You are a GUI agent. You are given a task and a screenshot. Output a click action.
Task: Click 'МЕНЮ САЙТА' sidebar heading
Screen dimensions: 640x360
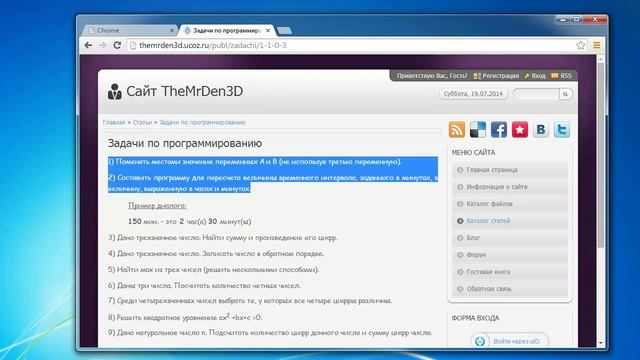coord(473,153)
